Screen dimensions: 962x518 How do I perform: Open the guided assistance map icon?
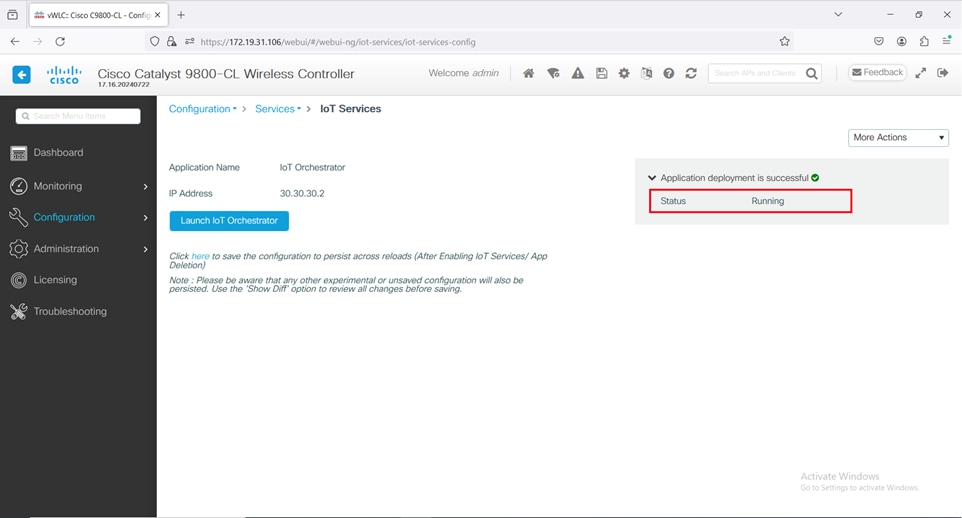point(646,73)
